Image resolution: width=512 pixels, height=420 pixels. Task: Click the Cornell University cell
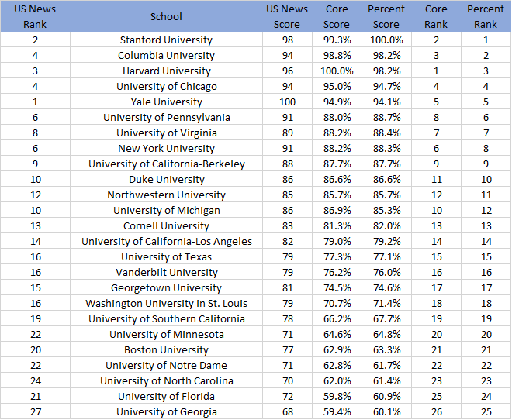[166, 225]
